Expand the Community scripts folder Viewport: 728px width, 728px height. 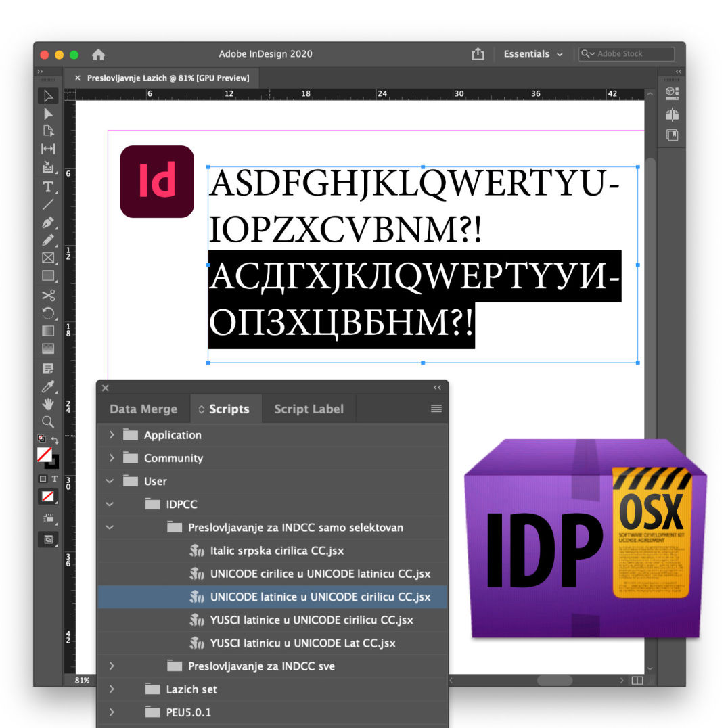112,458
